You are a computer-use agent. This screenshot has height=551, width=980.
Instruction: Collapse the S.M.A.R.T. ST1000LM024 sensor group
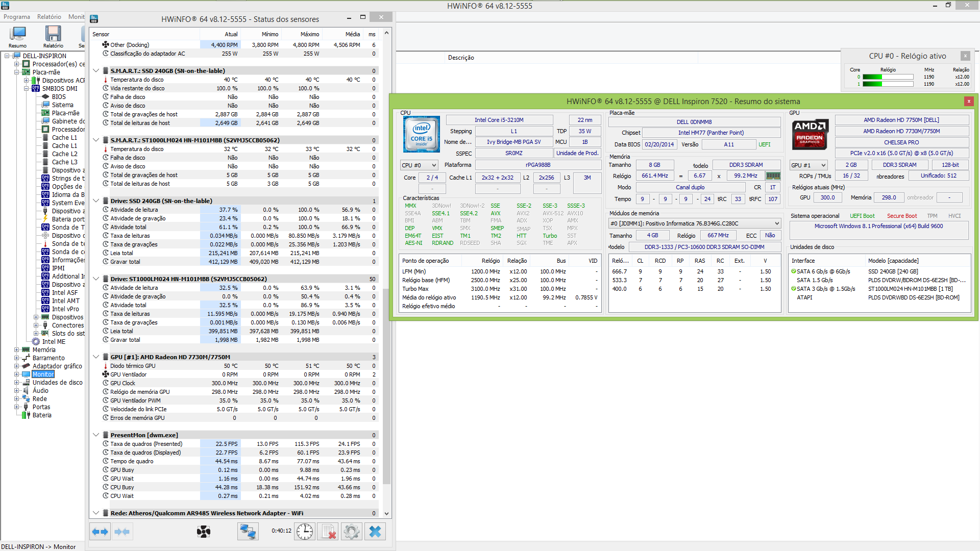click(x=96, y=140)
